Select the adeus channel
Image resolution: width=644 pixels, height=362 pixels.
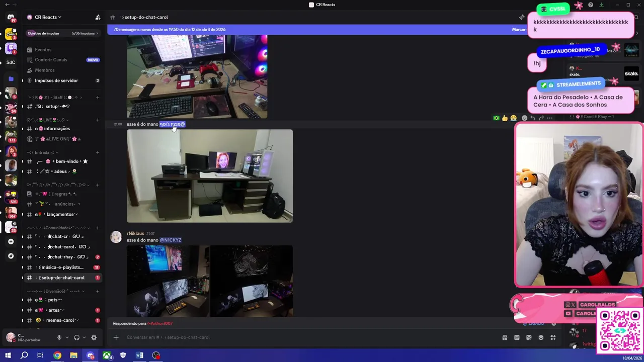(x=63, y=171)
